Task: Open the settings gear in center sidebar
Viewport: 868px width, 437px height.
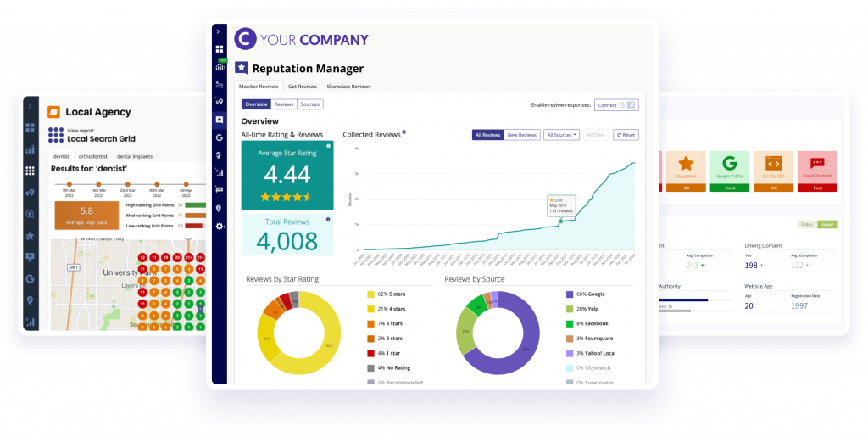Action: [x=220, y=227]
